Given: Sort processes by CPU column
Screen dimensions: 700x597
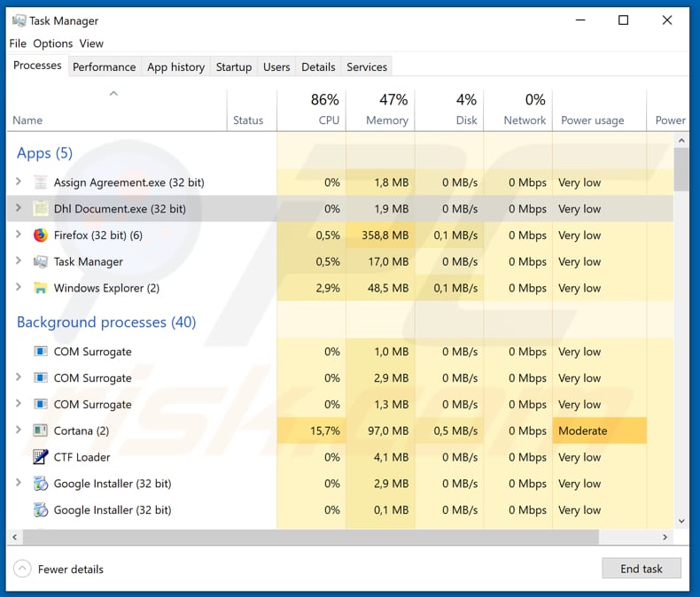Looking at the screenshot, I should [311, 110].
